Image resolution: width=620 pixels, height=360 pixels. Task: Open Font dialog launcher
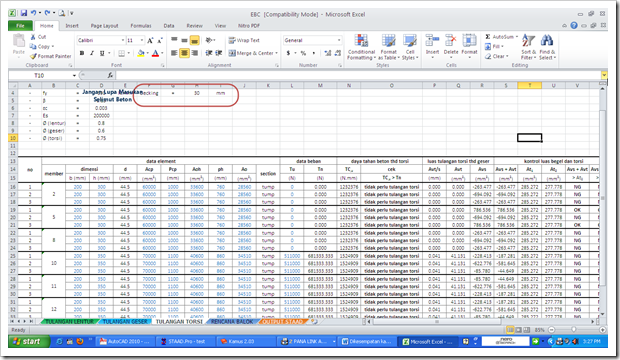[163, 65]
